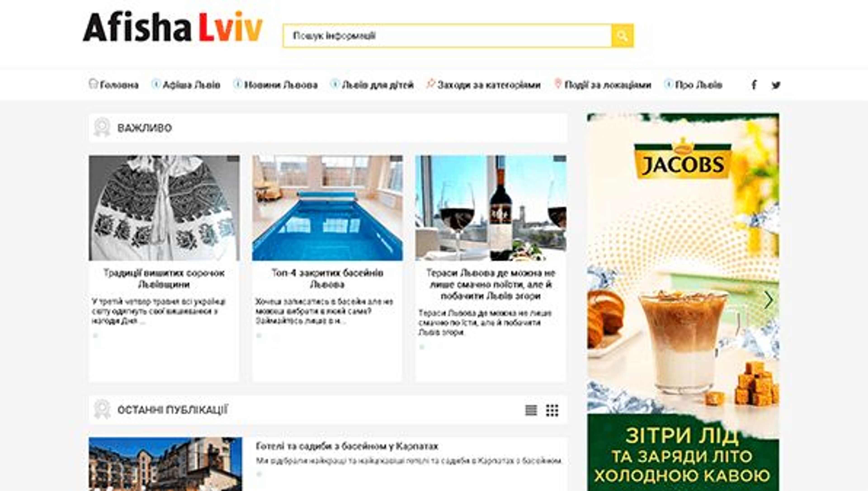Open the Новини Львова menu item

tap(281, 85)
